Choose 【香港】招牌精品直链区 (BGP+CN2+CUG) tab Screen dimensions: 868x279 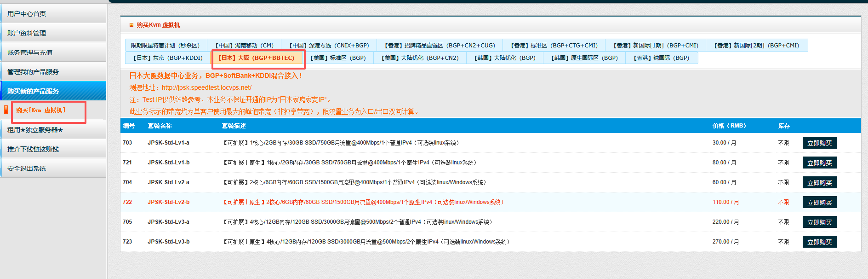(x=440, y=46)
